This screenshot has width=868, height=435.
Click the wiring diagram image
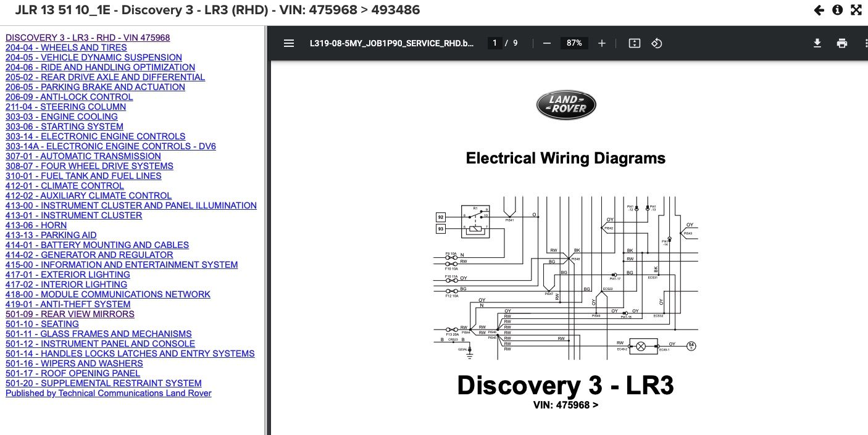pos(566,278)
